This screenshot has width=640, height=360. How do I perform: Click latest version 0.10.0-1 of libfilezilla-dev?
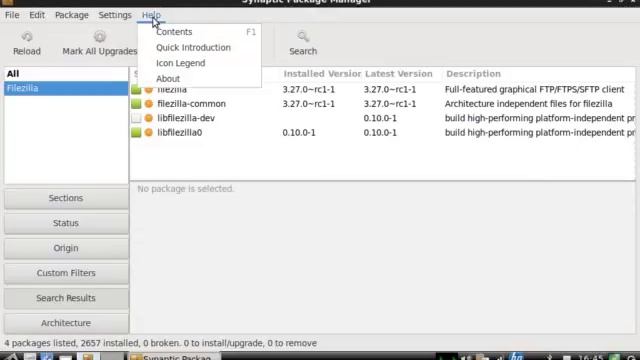coord(380,118)
